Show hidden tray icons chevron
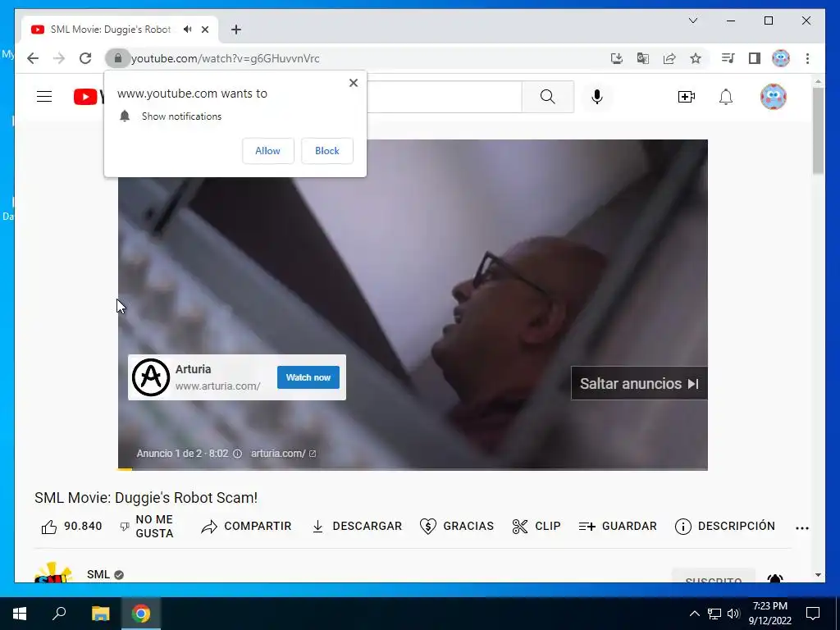 pos(694,614)
